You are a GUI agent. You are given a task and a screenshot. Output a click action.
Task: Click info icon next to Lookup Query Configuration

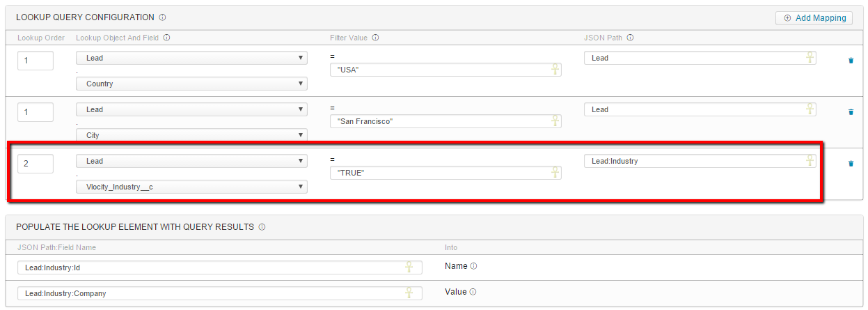(x=162, y=17)
